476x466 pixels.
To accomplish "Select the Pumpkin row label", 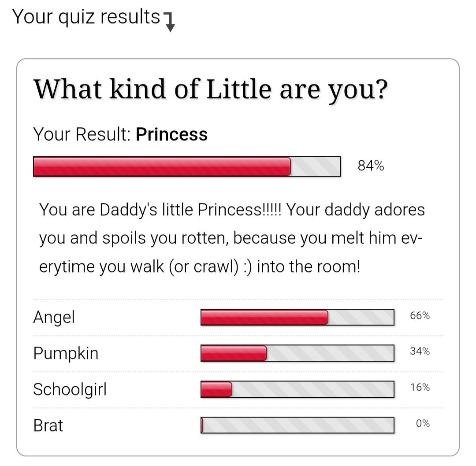I will [x=66, y=354].
